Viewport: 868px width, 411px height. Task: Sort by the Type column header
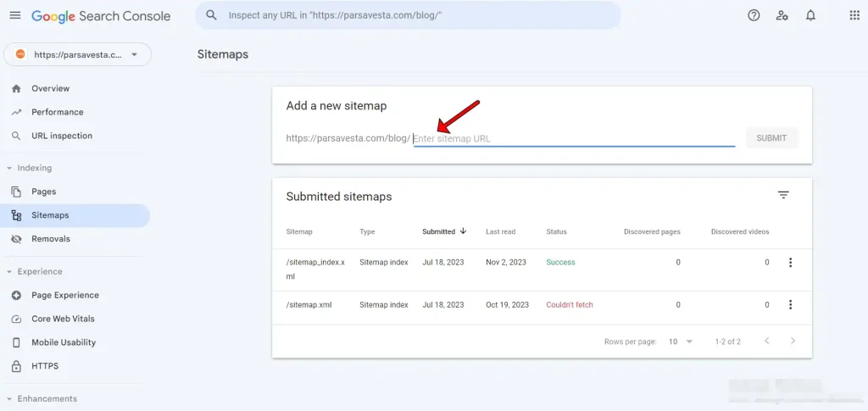pos(367,232)
